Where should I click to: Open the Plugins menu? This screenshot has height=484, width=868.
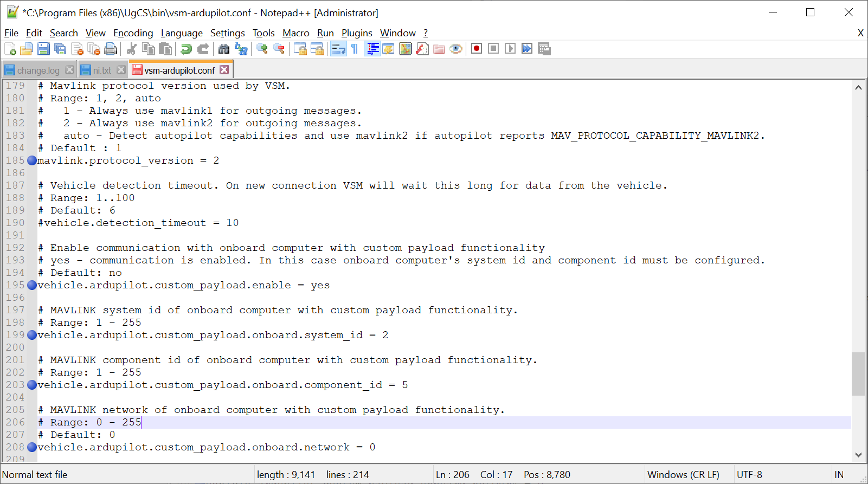[x=356, y=33]
